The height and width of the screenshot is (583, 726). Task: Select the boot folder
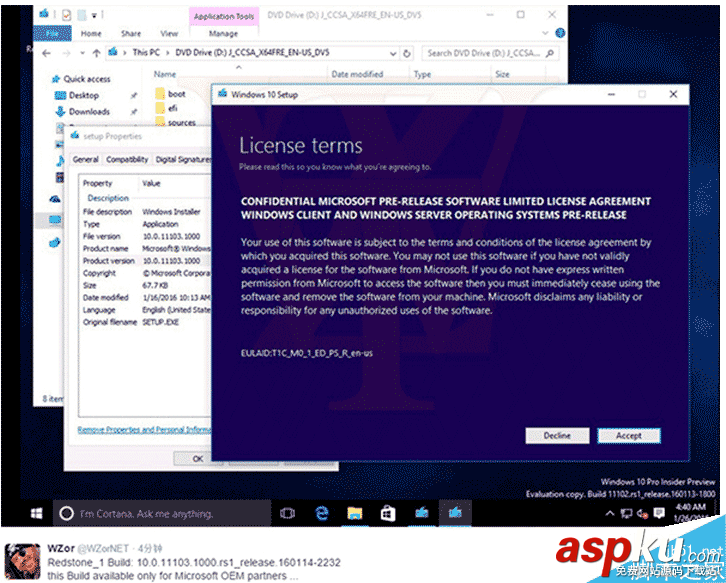pos(171,94)
